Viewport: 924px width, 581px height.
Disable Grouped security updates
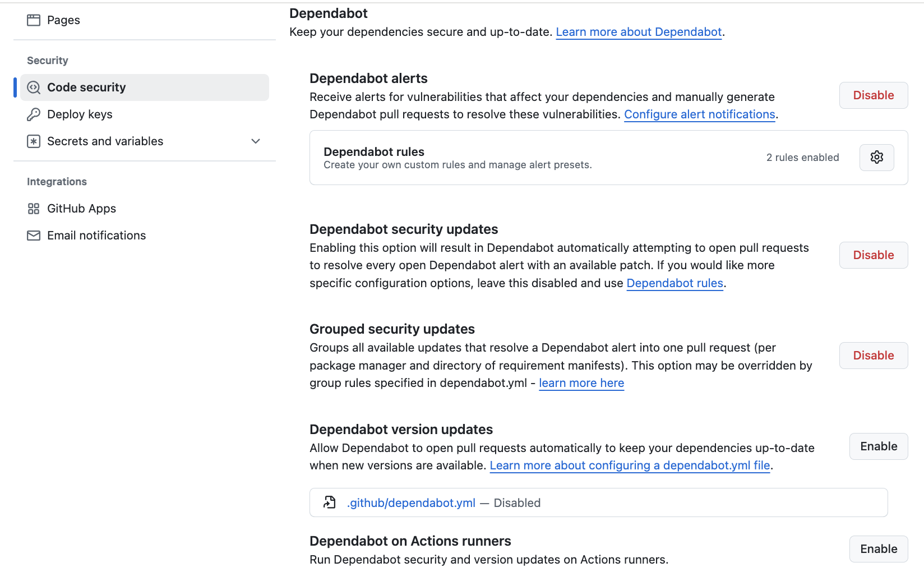pos(873,355)
